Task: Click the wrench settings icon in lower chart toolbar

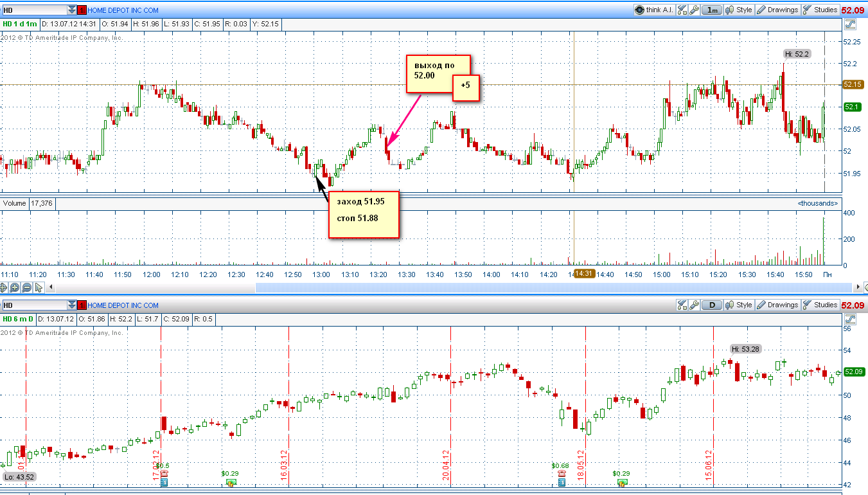Action: [694, 305]
